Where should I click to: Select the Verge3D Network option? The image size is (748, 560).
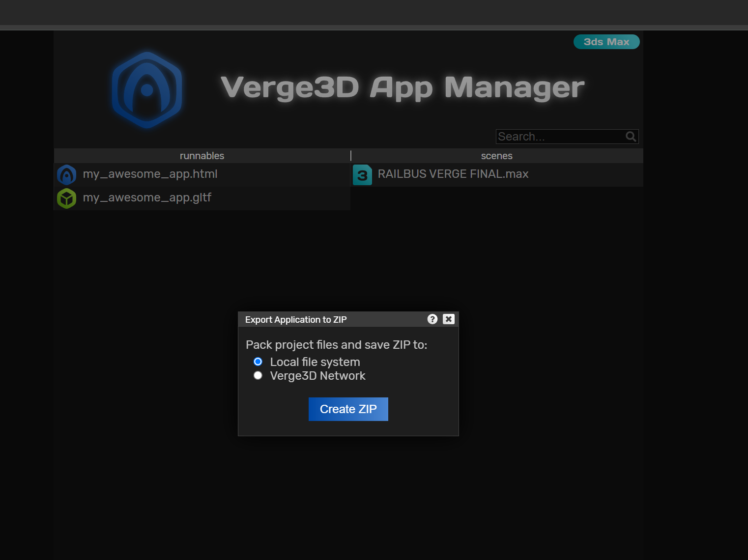[x=258, y=375]
